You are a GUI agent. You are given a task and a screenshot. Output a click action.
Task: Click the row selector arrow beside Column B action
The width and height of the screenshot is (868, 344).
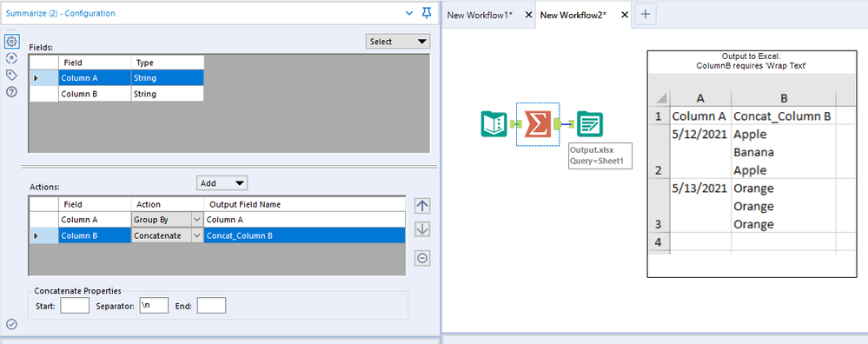(x=36, y=235)
